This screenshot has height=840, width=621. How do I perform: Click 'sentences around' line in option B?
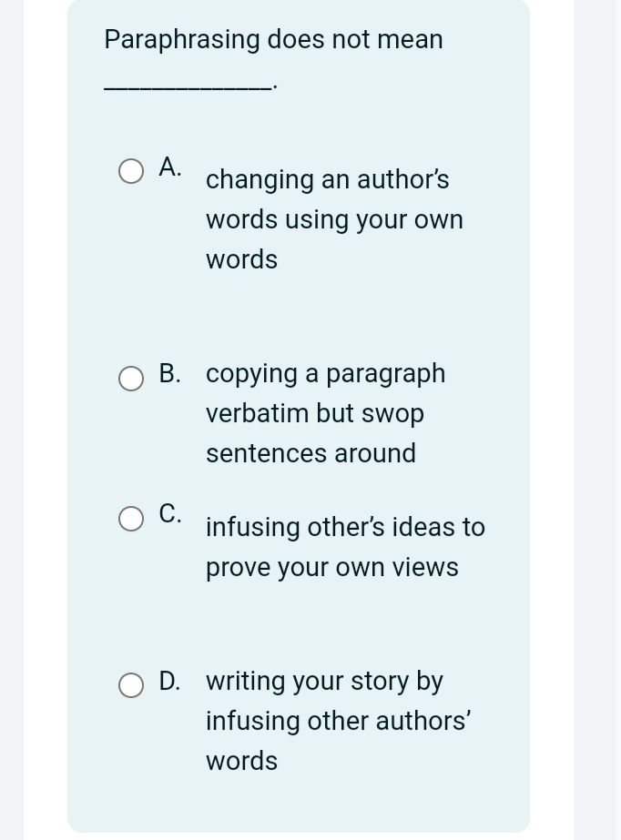310,453
